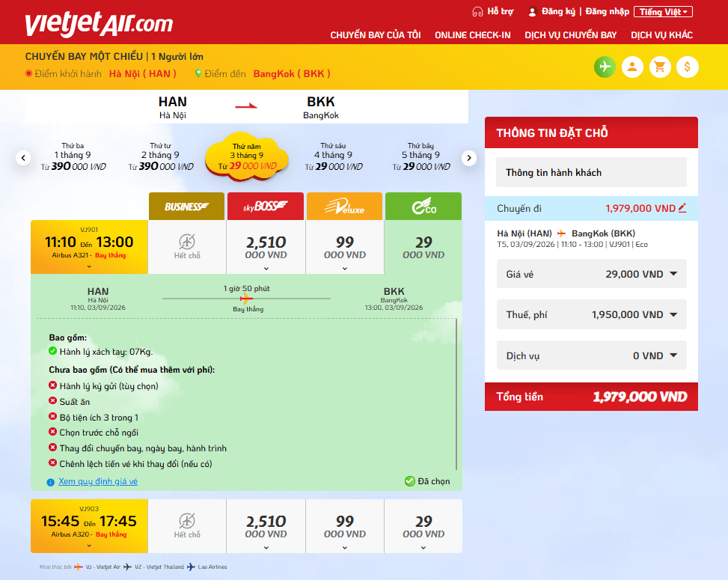Screen dimensions: 728x580
Task: Select the shopping cart step icon
Action: (x=659, y=67)
